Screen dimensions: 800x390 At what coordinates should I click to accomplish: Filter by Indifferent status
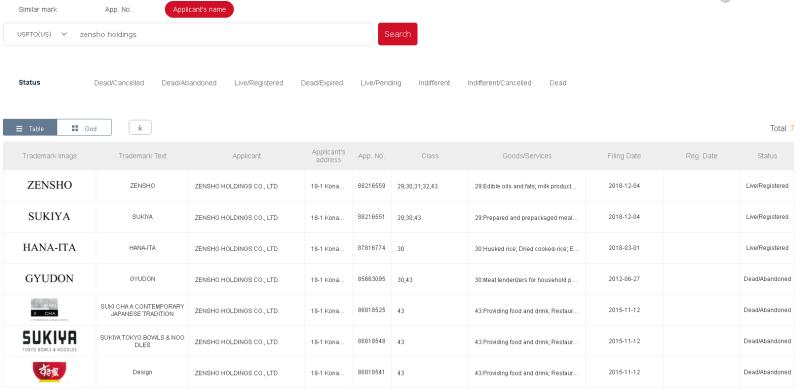(434, 83)
